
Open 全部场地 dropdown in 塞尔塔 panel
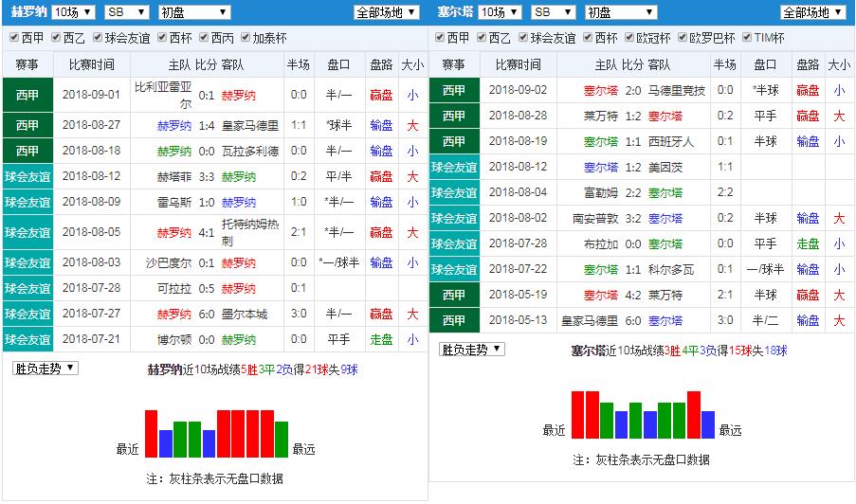(x=813, y=12)
